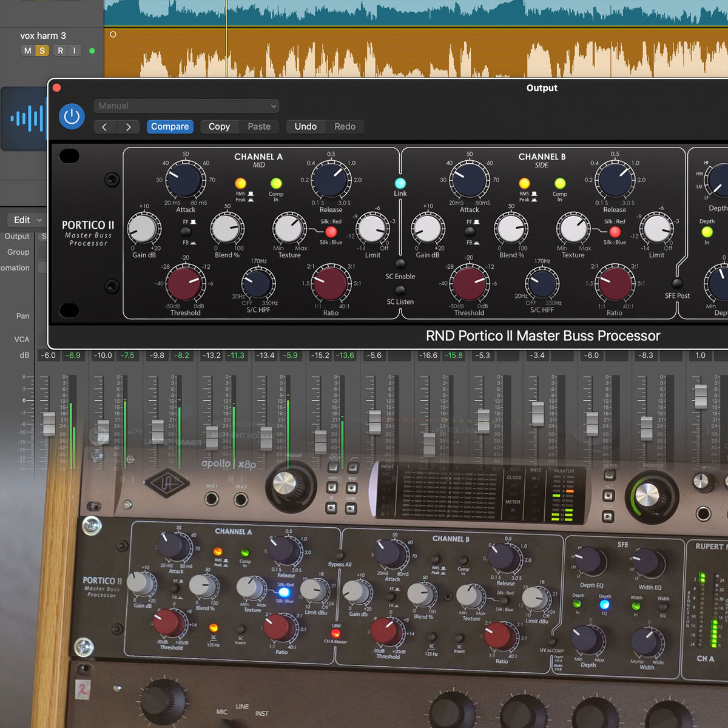Click Channel B Ratio red knob
Screen dimensions: 728x728
tap(614, 283)
